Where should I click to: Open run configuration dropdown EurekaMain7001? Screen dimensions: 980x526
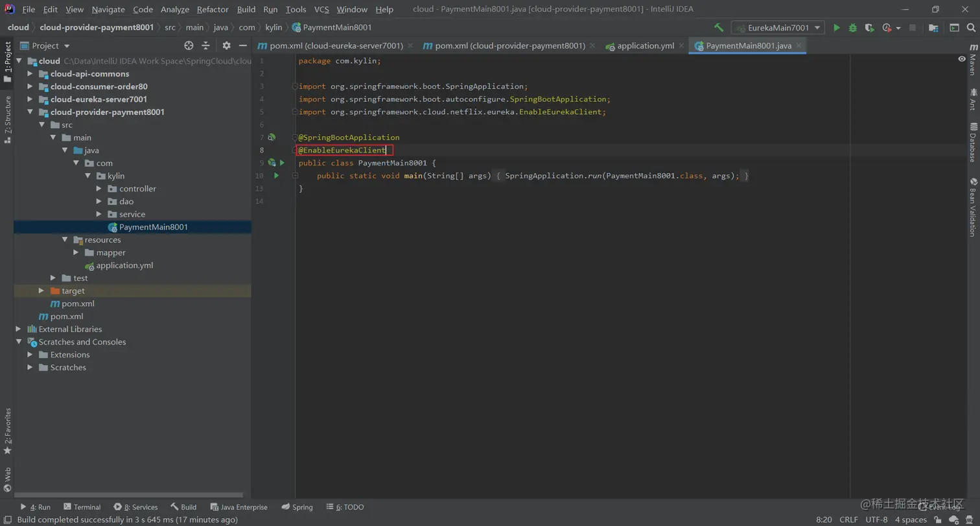coord(778,28)
